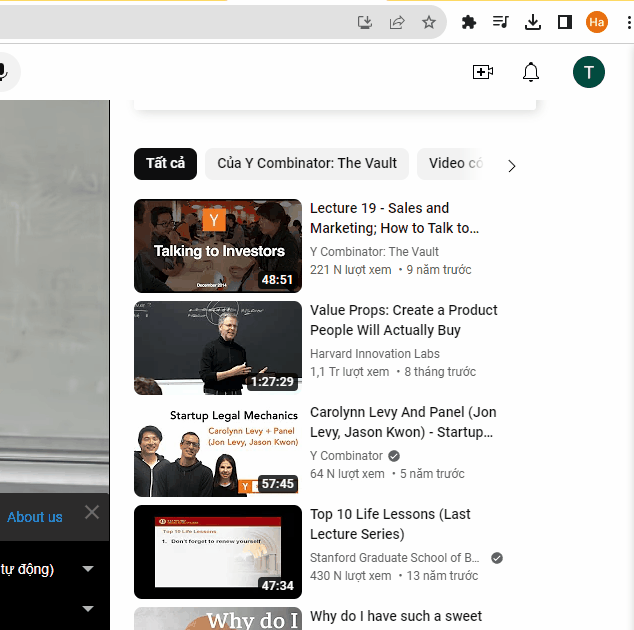Image resolution: width=634 pixels, height=630 pixels.
Task: Click verified badge next to Y Combinator
Action: coord(394,456)
